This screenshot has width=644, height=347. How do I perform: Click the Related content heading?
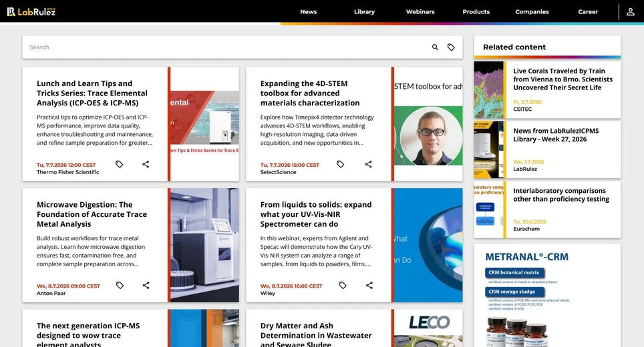[514, 47]
